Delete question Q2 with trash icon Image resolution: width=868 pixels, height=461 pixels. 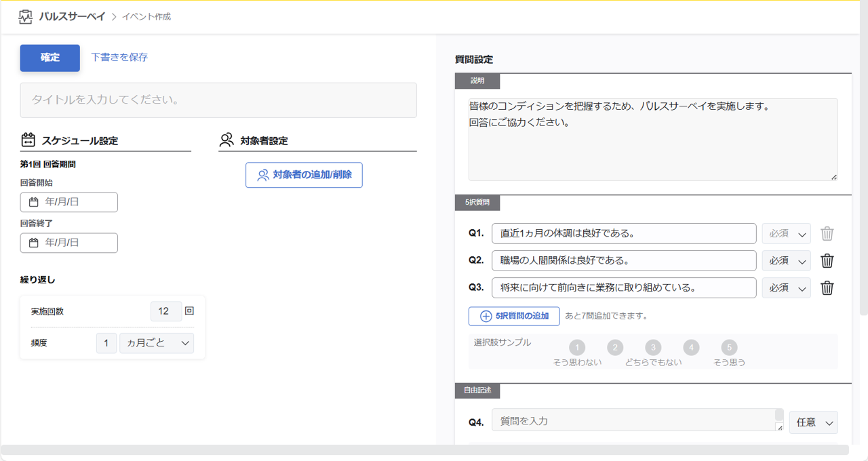point(827,260)
